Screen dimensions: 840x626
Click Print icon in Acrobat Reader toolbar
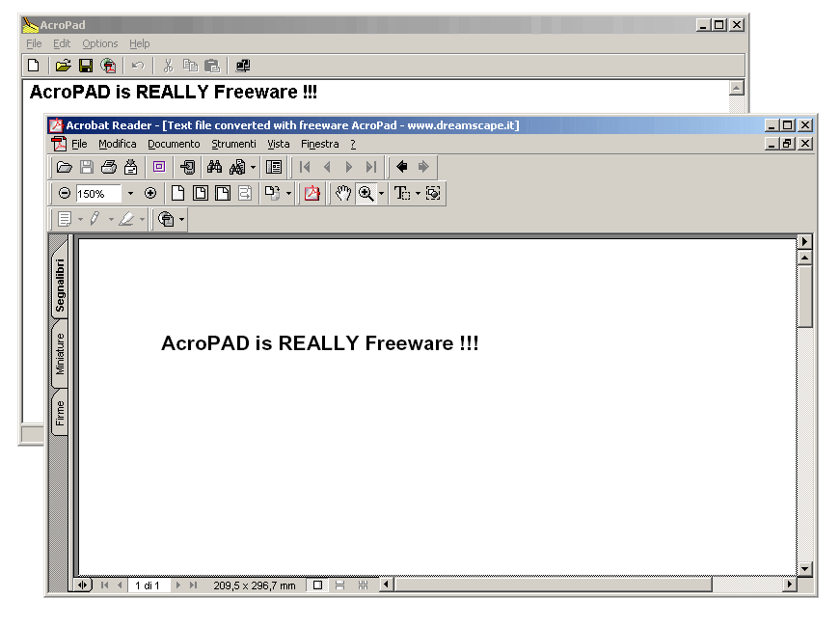coord(109,167)
